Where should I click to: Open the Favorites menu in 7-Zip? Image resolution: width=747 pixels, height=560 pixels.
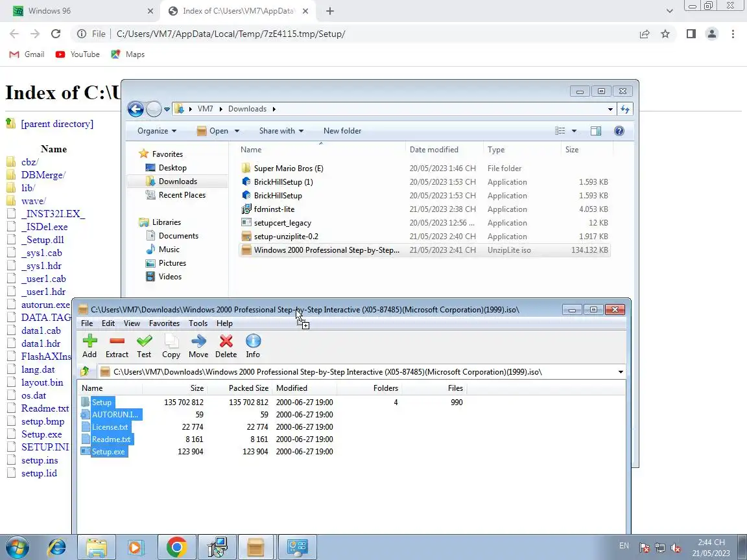tap(164, 323)
